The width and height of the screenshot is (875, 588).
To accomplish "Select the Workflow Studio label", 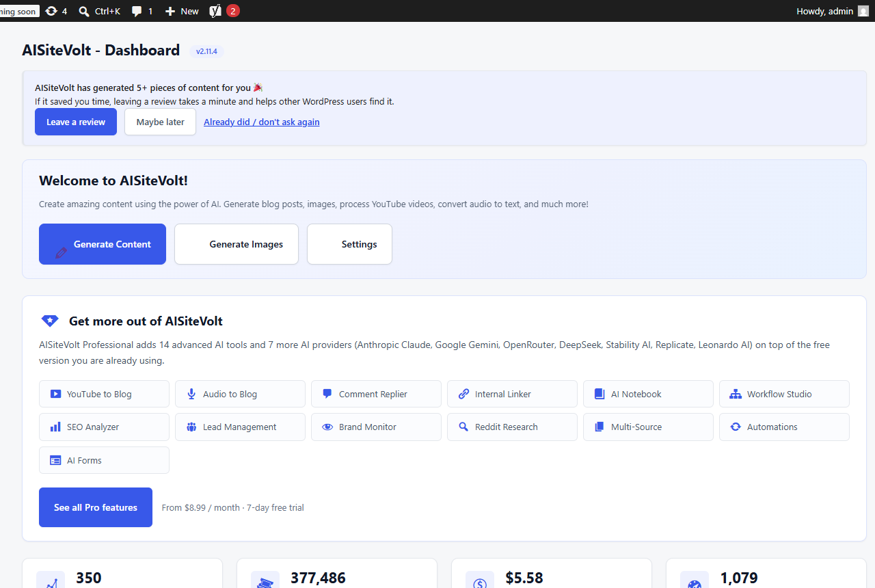I will pyautogui.click(x=779, y=394).
